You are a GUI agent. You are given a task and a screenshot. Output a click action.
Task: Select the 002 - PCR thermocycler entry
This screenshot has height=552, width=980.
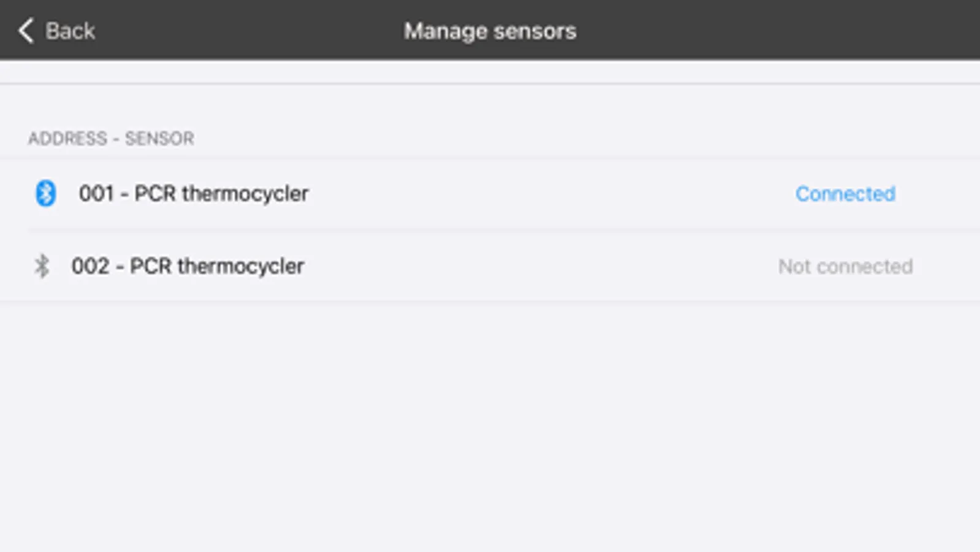188,266
